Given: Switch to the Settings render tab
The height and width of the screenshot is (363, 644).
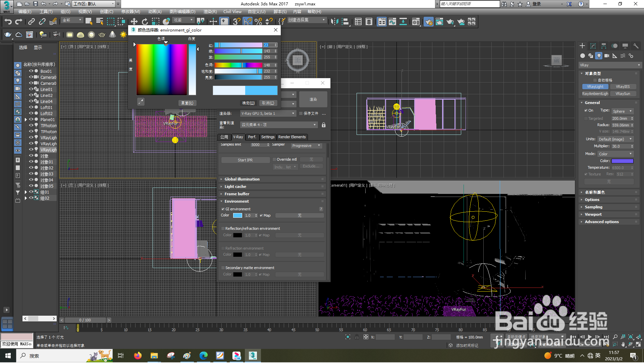Looking at the screenshot, I should pyautogui.click(x=268, y=137).
